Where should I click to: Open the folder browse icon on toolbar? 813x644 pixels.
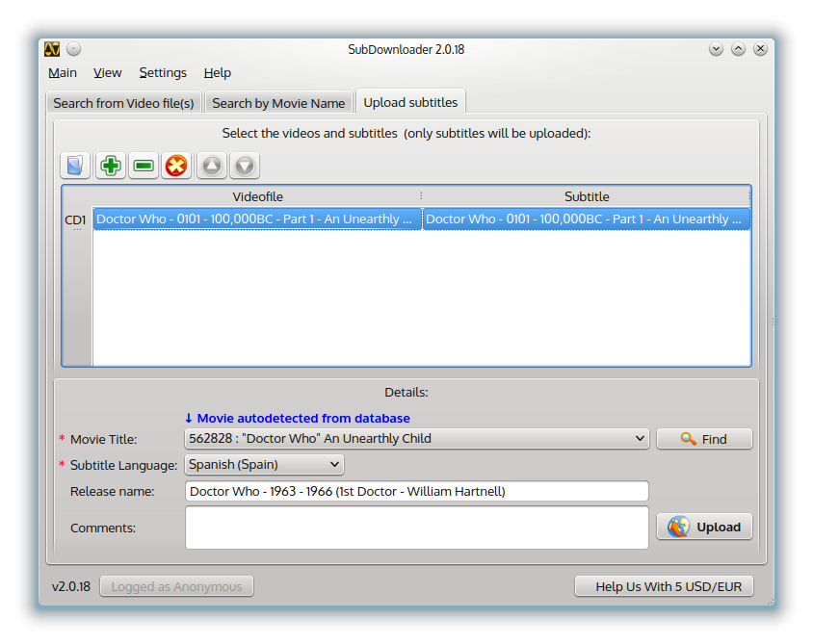point(74,165)
